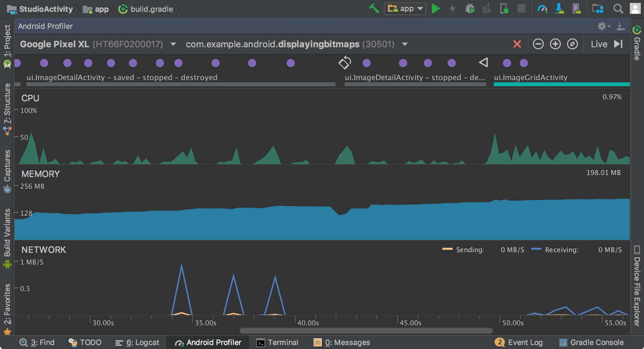Open Attach Debugger to Android Process
The height and width of the screenshot is (349, 644).
point(504,8)
